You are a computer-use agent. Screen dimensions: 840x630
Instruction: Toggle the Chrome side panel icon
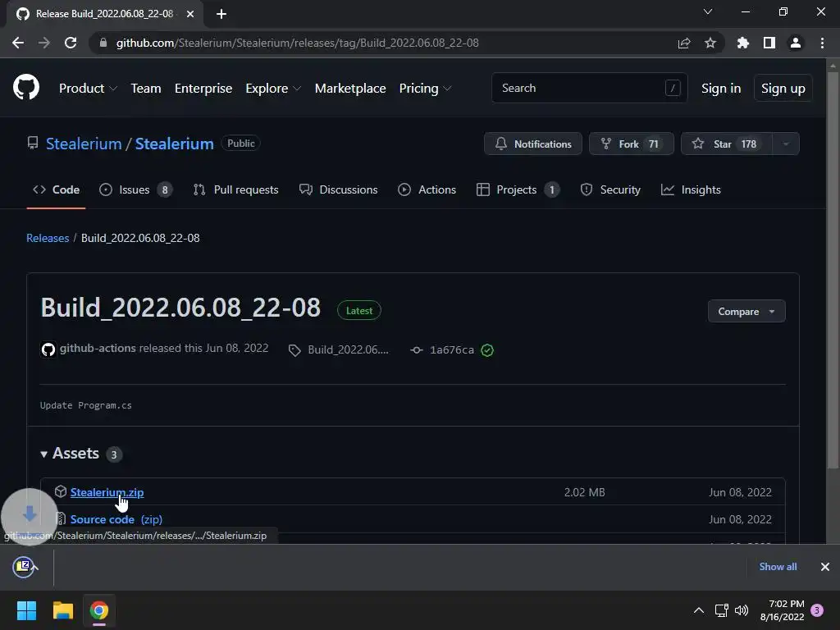[769, 43]
